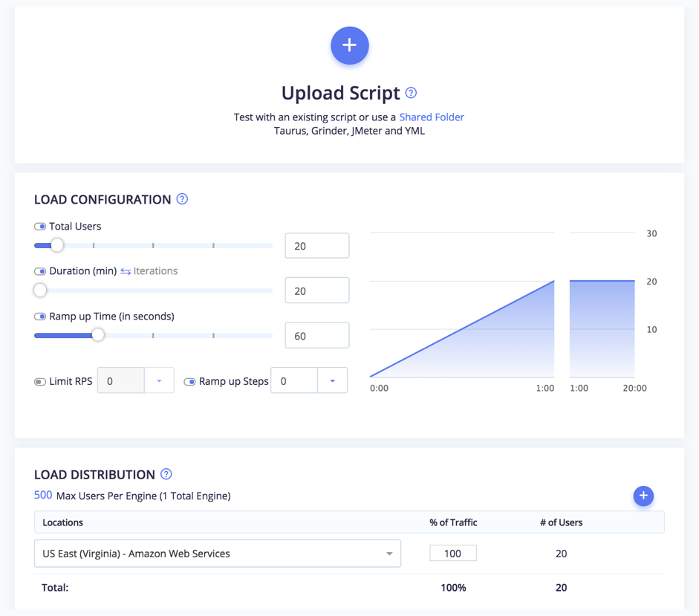Screen dimensions: 699x616
Task: Open the US East (Virginia) location dropdown
Action: coord(218,554)
